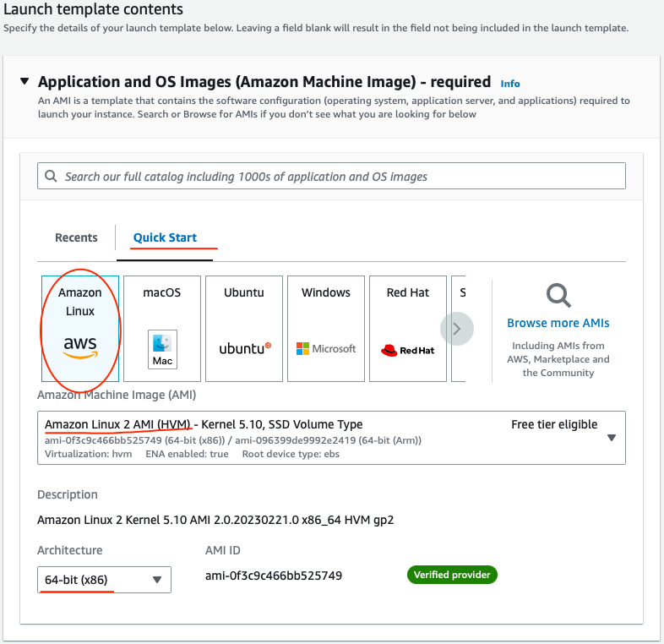Click the Free tier eligible label
The image size is (664, 644).
tap(554, 424)
